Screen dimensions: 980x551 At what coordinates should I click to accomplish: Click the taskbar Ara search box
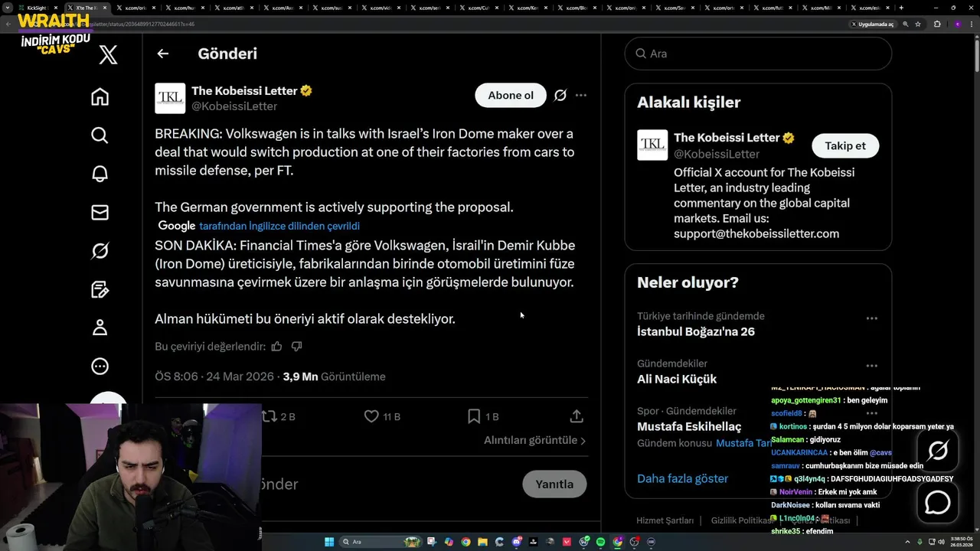[381, 542]
